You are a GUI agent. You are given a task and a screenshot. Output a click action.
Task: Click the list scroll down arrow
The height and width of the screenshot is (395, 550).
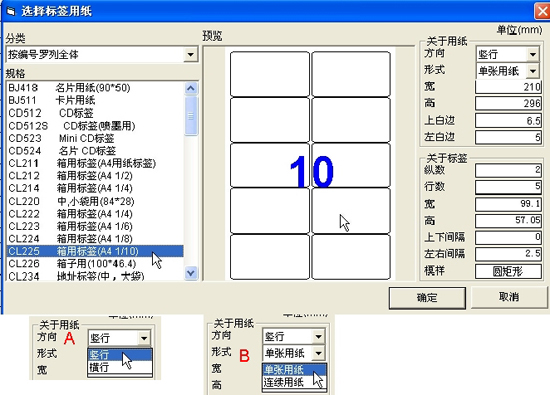click(x=191, y=273)
